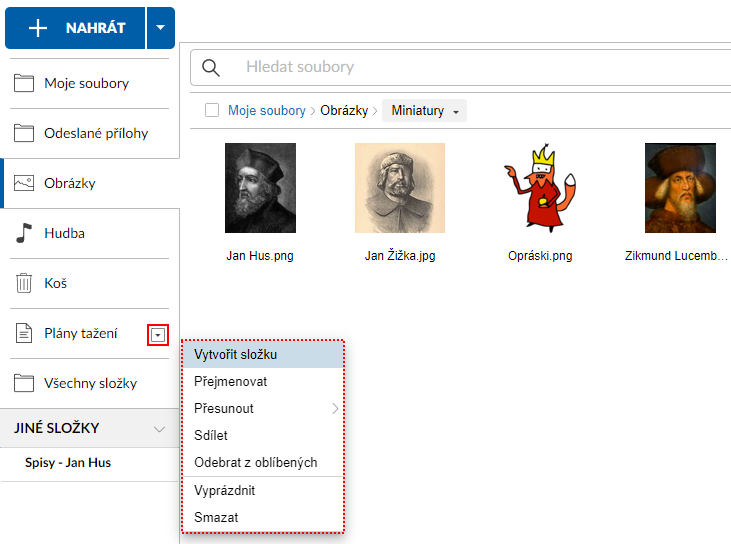Click the music note icon for Hudba
The width and height of the screenshot is (731, 544).
click(x=24, y=233)
